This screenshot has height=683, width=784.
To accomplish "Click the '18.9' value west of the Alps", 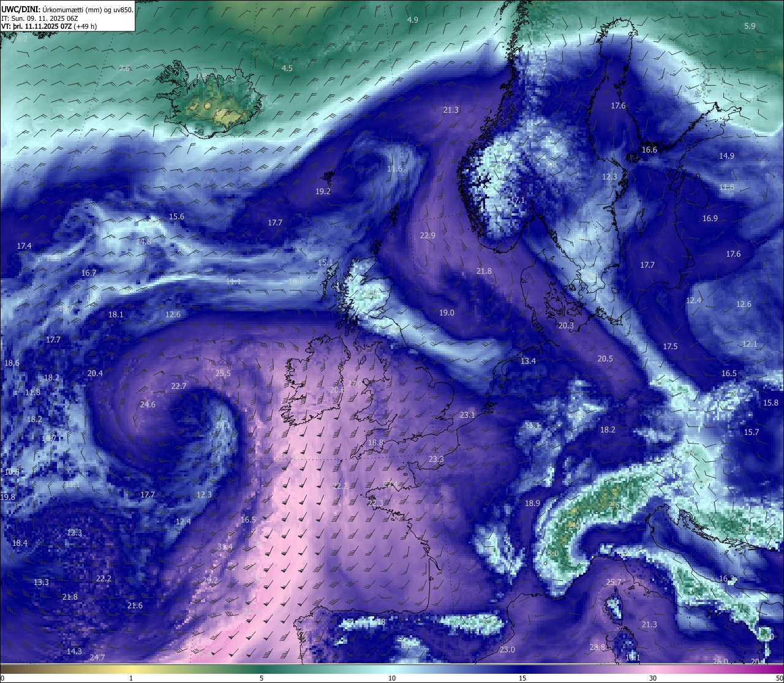I will click(532, 503).
